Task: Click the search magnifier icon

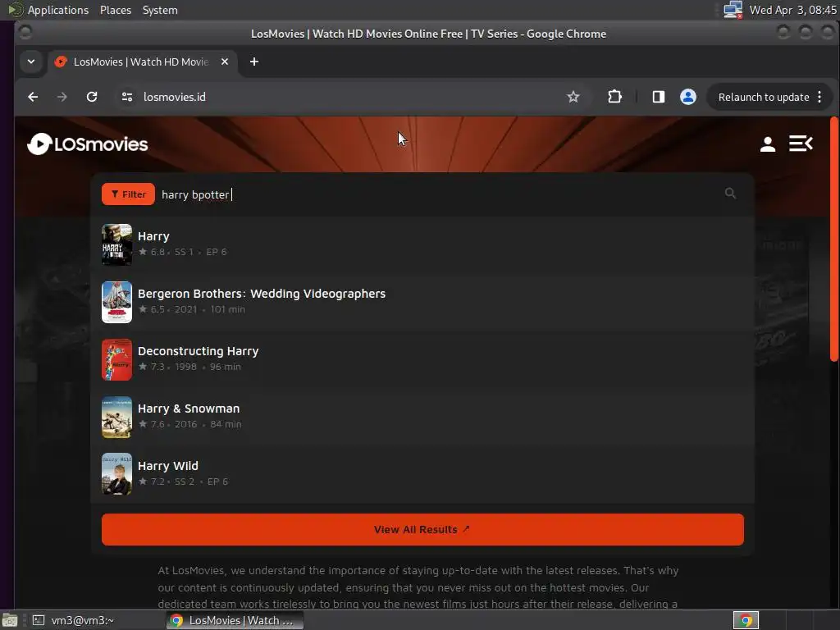Action: [730, 194]
